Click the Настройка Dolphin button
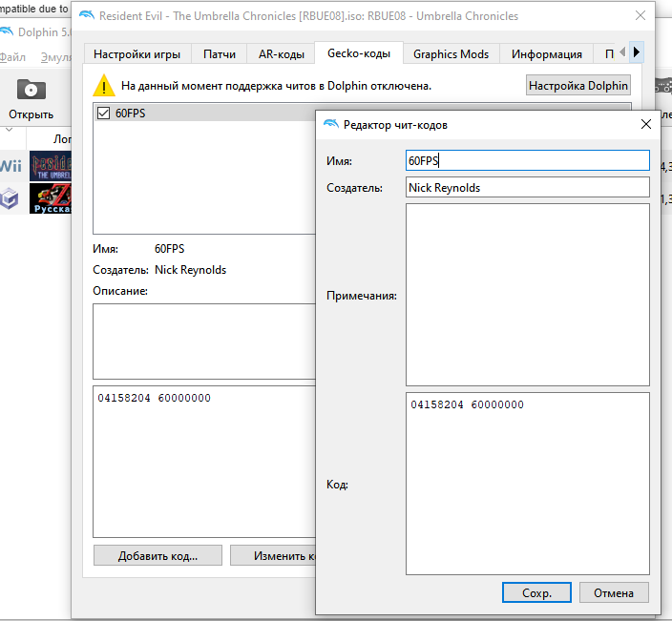The height and width of the screenshot is (621, 672). [x=578, y=85]
